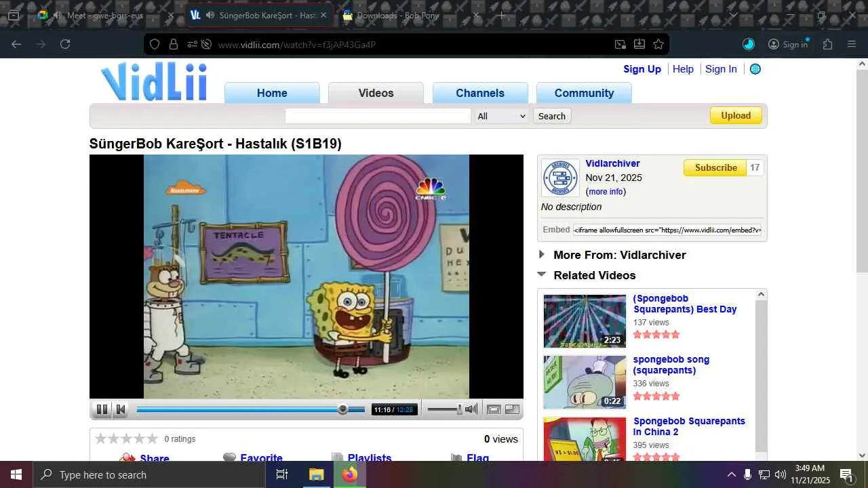This screenshot has height=488, width=868.
Task: View site security padlock information
Action: [174, 45]
